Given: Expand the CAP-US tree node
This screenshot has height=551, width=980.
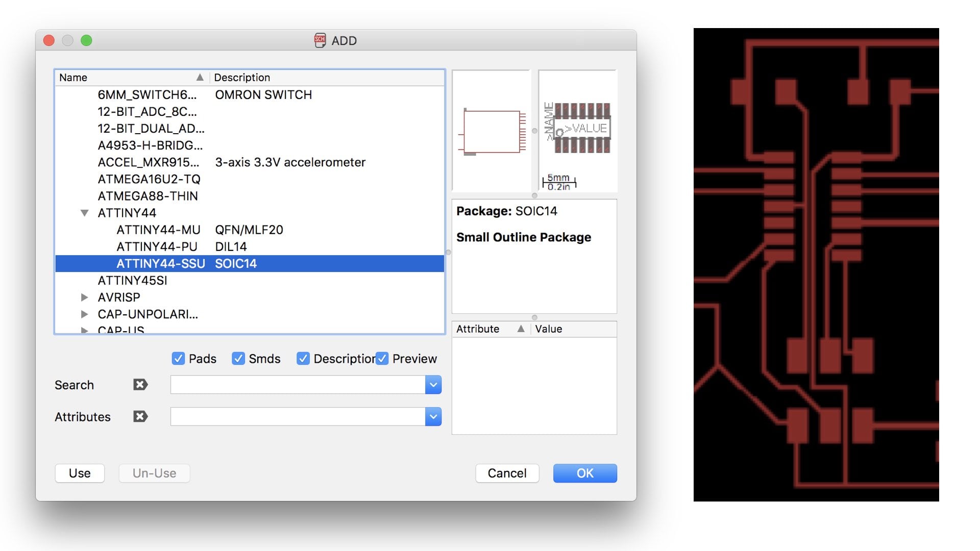Looking at the screenshot, I should point(85,330).
